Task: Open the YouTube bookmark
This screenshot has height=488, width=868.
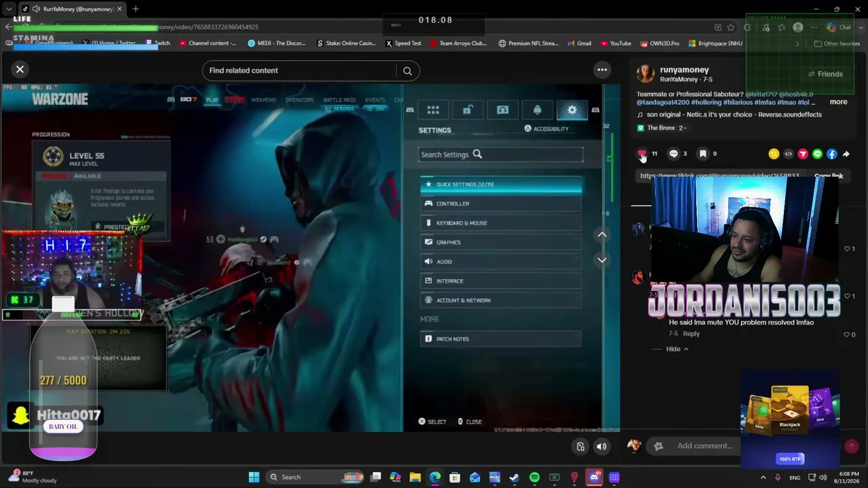Action: (x=615, y=43)
